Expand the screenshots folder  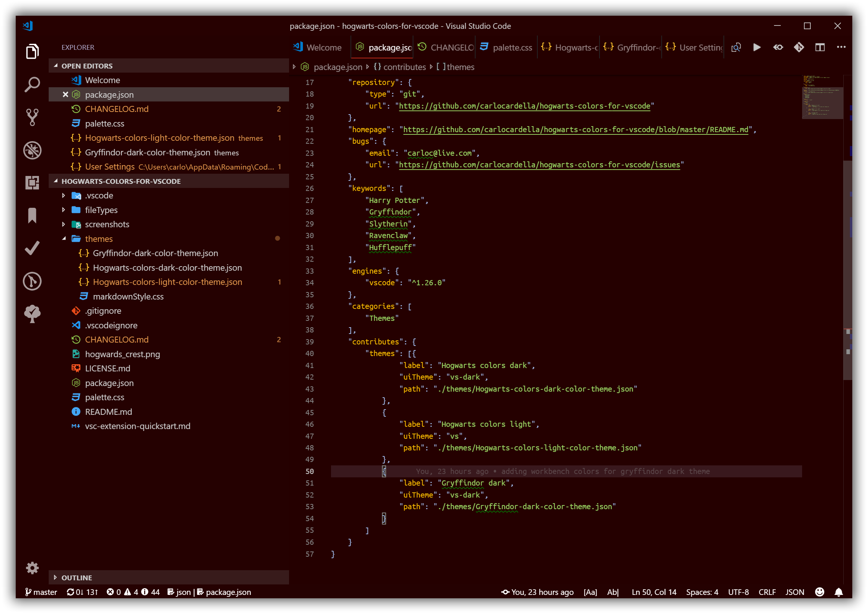pyautogui.click(x=107, y=224)
